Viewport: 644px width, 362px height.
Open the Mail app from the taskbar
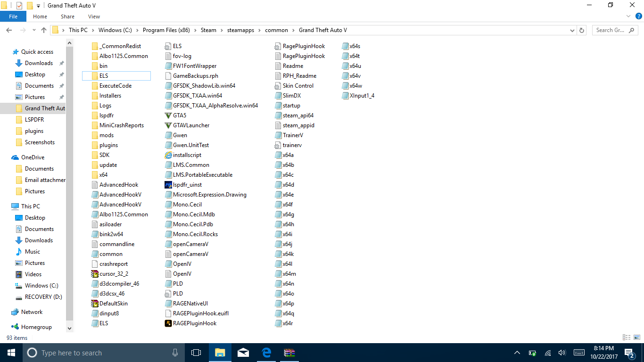[243, 353]
